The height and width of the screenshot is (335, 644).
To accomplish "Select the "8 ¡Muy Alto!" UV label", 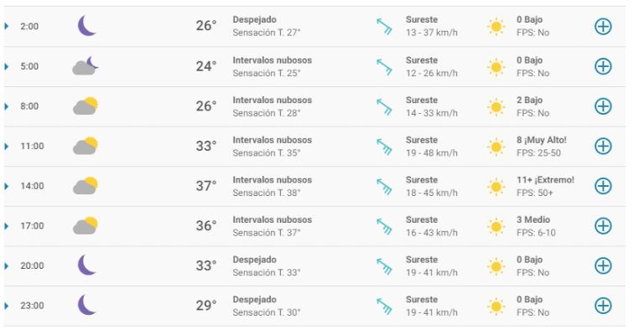I will 542,140.
